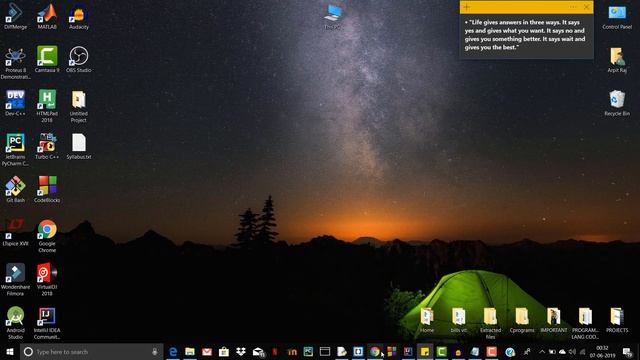640x360 pixels.
Task: Open the Turbo C++ shortcut
Action: click(47, 146)
